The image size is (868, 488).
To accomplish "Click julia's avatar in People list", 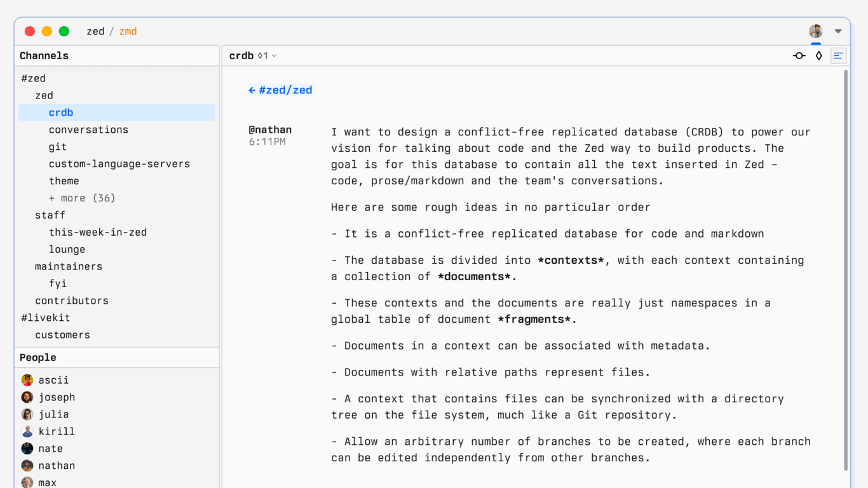I will (27, 414).
